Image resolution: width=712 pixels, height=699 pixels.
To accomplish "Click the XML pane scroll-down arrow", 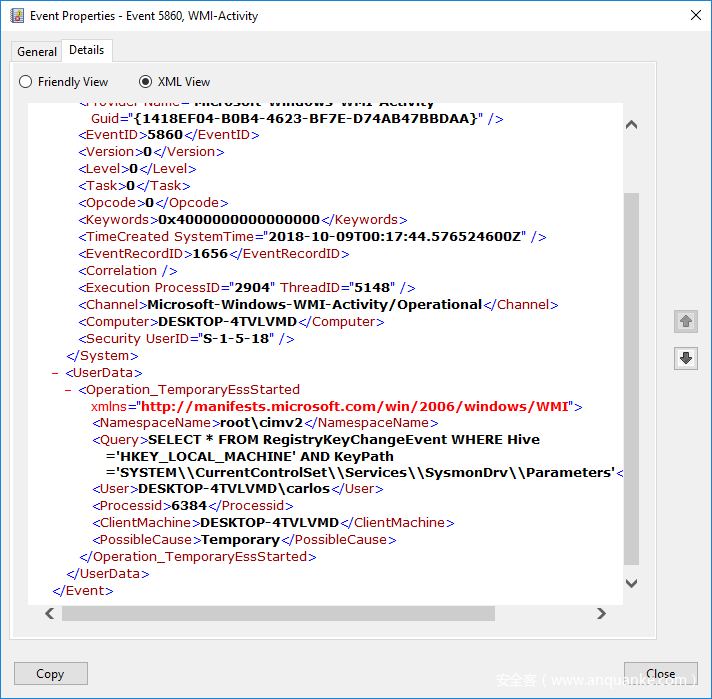I will 631,583.
